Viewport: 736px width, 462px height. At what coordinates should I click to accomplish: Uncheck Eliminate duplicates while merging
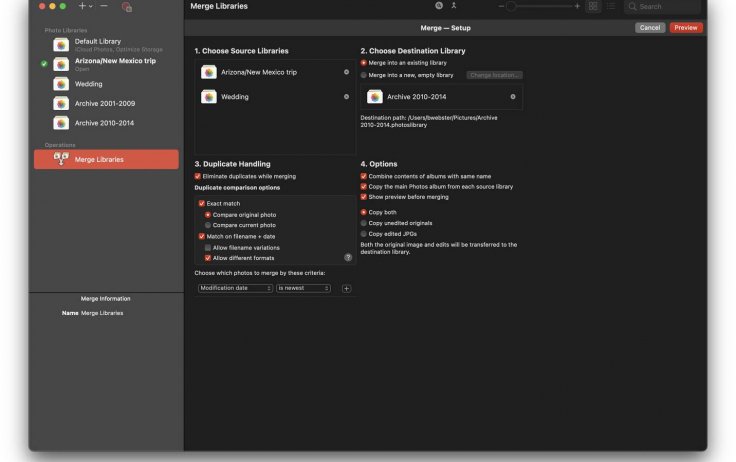[198, 176]
